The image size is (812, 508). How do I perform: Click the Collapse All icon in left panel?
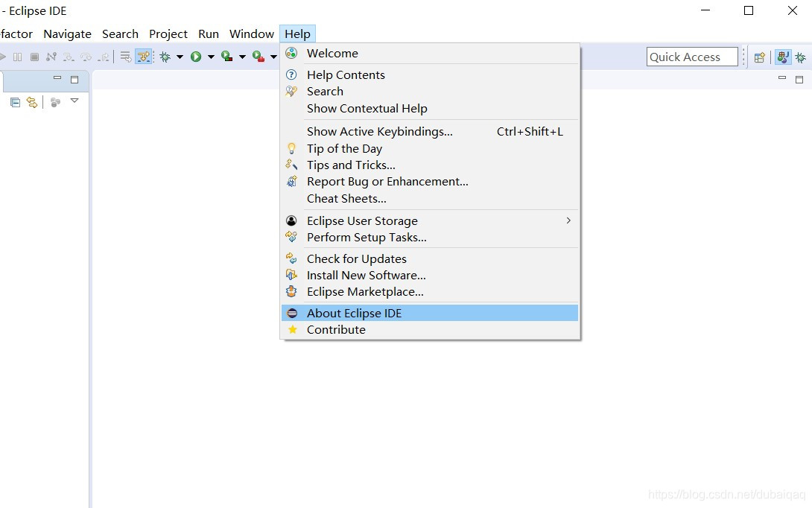15,102
